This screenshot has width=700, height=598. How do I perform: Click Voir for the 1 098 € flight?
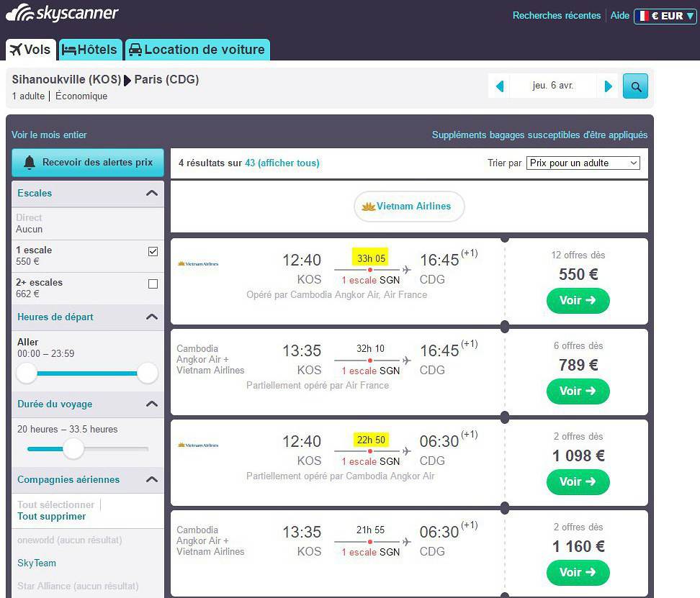click(578, 482)
